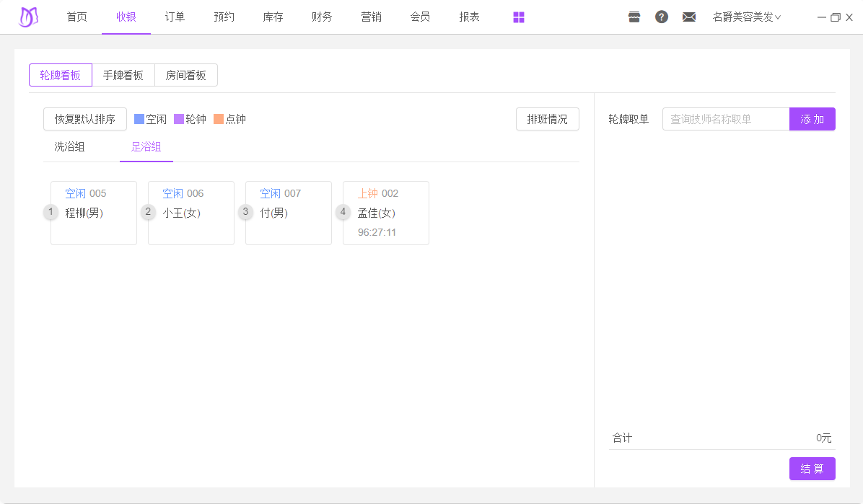The height and width of the screenshot is (504, 863).
Task: Open the help question mark icon
Action: click(x=662, y=17)
